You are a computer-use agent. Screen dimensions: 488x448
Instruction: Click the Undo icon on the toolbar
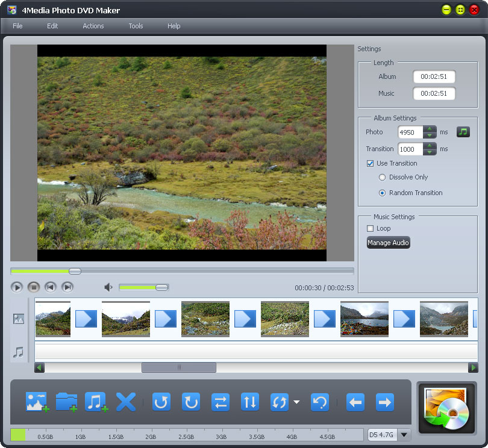pos(319,402)
